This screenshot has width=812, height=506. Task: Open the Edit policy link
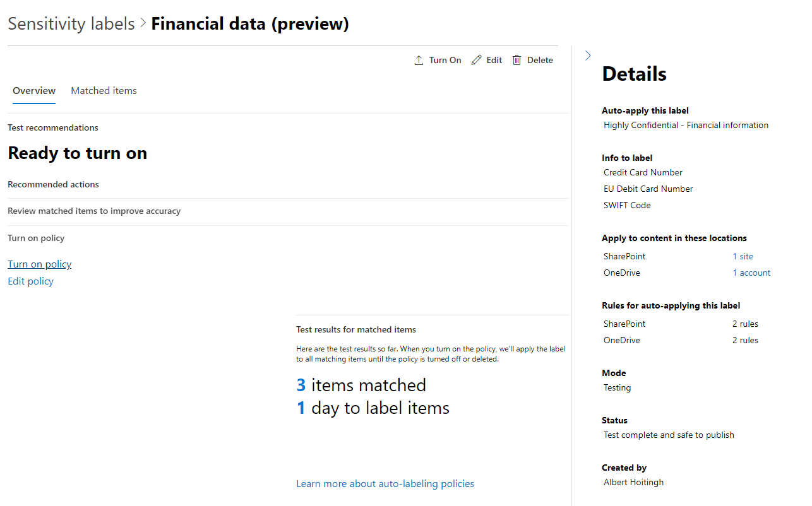coord(30,281)
